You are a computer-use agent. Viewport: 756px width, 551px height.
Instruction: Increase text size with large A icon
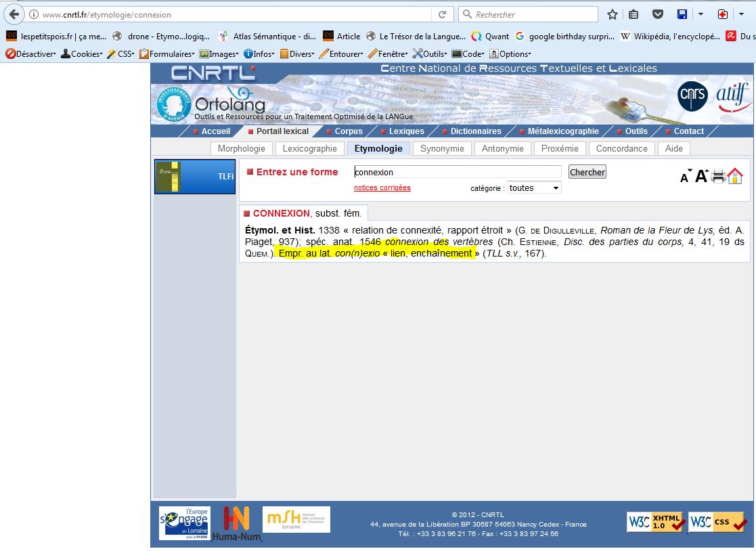701,176
